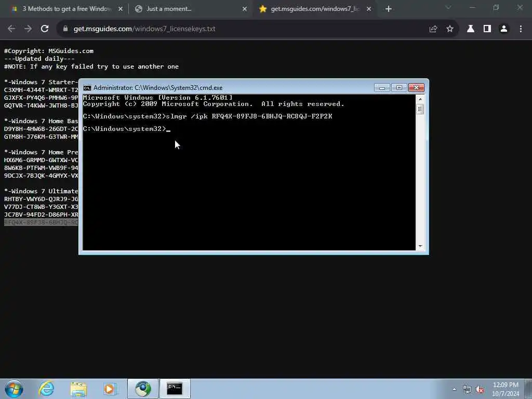Click key starting with V77DJ-CT8WB
Viewport: 532px width, 399px height.
pos(41,207)
